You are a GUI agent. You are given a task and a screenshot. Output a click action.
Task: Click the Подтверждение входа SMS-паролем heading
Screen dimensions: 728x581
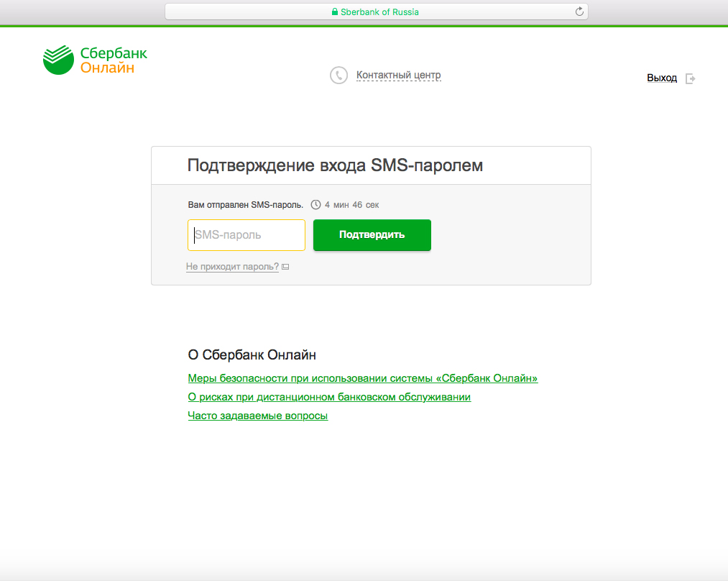click(x=335, y=165)
